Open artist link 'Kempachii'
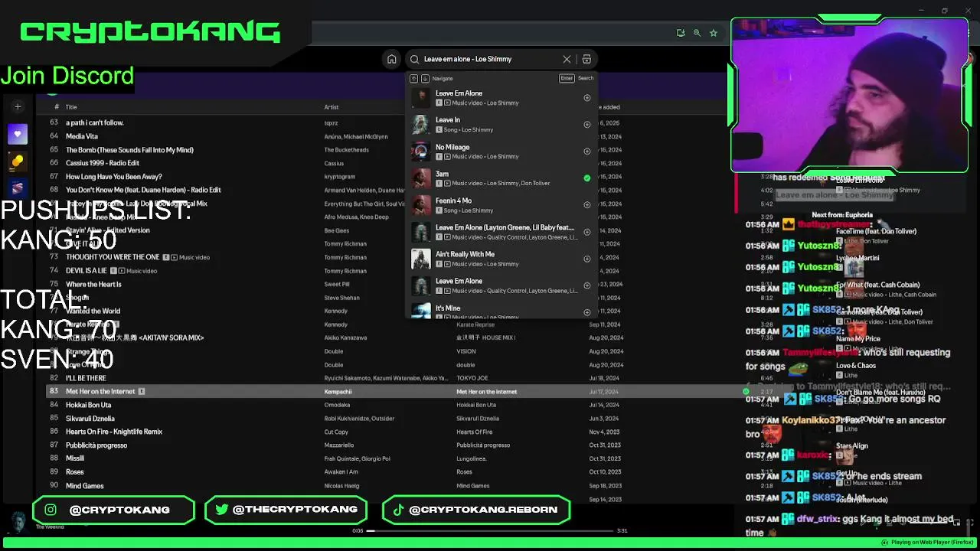Image resolution: width=980 pixels, height=551 pixels. tap(338, 392)
